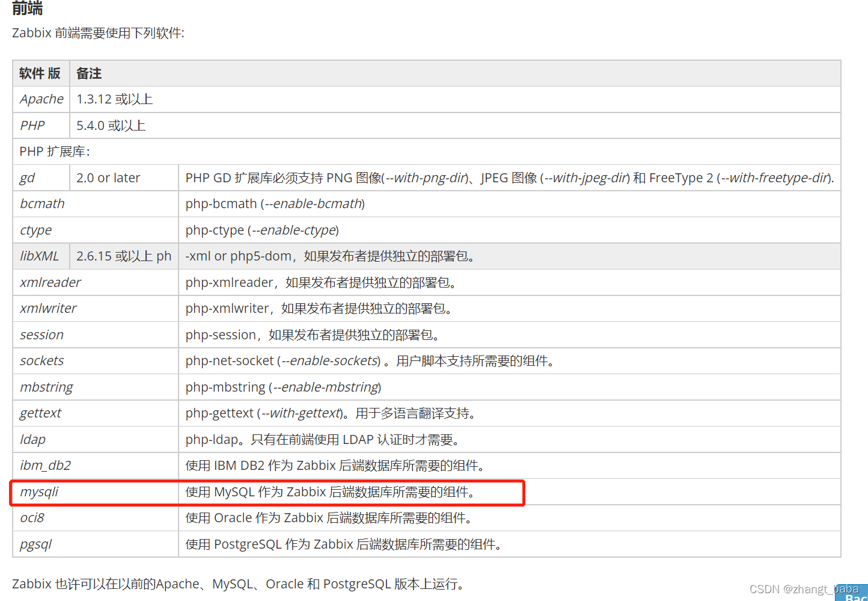Click the 'php-session' description cell
This screenshot has height=601, width=868.
pos(509,335)
